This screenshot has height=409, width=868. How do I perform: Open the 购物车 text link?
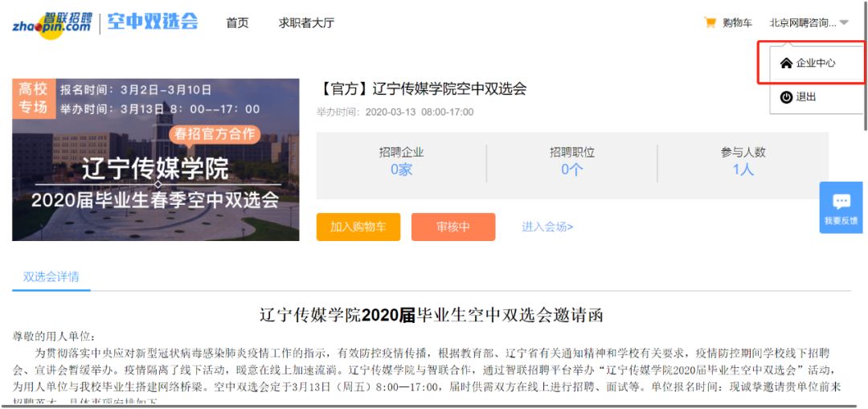click(x=737, y=22)
